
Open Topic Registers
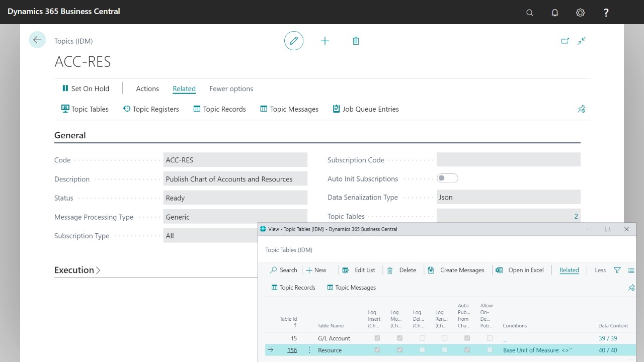pos(151,109)
